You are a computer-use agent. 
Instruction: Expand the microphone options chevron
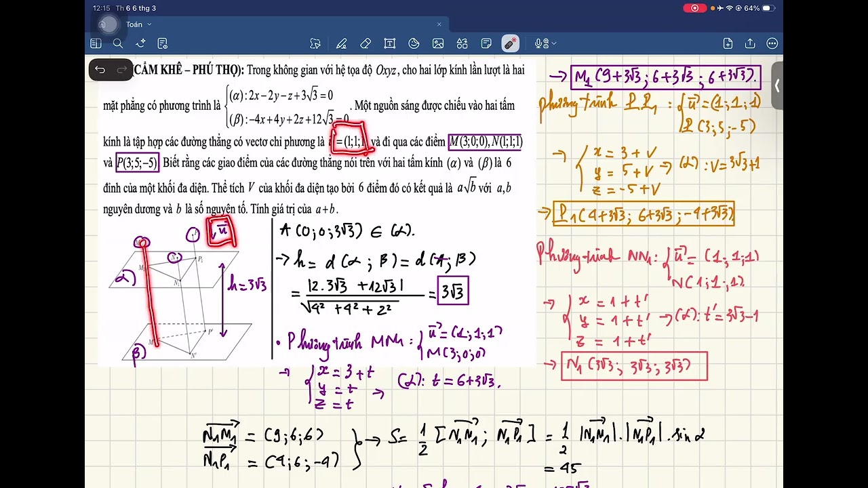553,43
